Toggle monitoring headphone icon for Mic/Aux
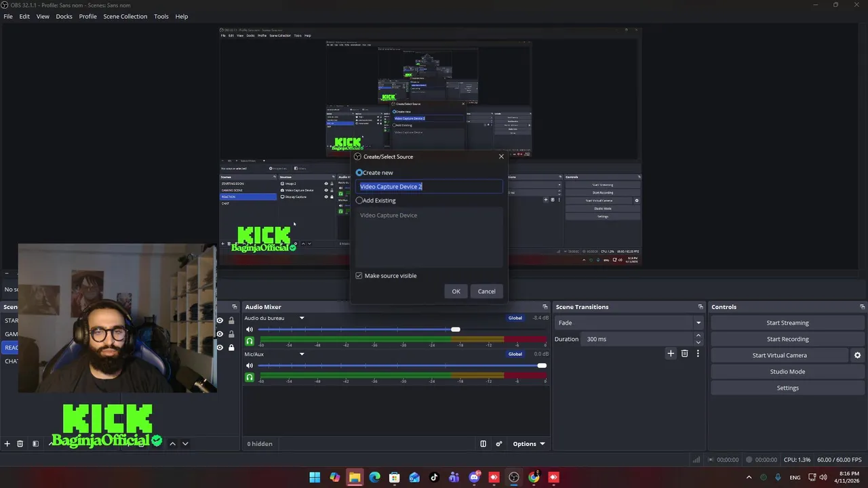Screen dimensions: 868x488 [250, 377]
